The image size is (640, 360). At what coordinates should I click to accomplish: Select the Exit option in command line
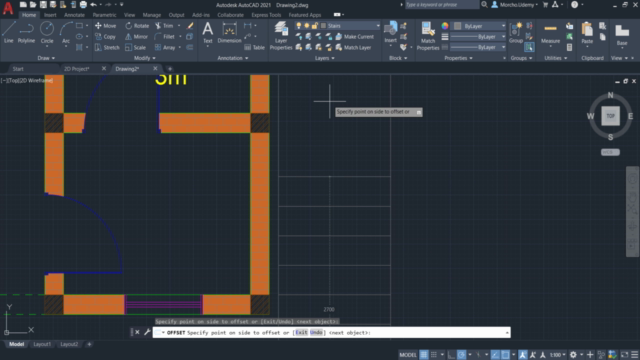point(301,333)
